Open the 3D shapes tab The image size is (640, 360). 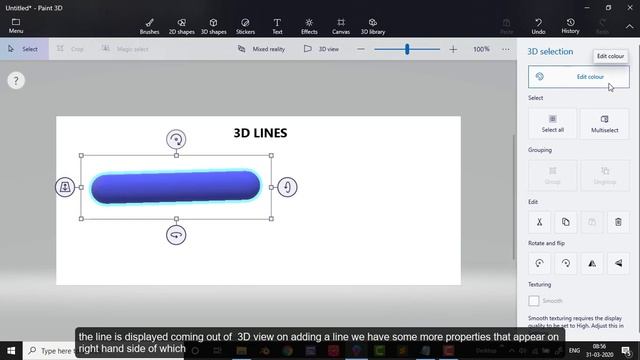tap(213, 26)
